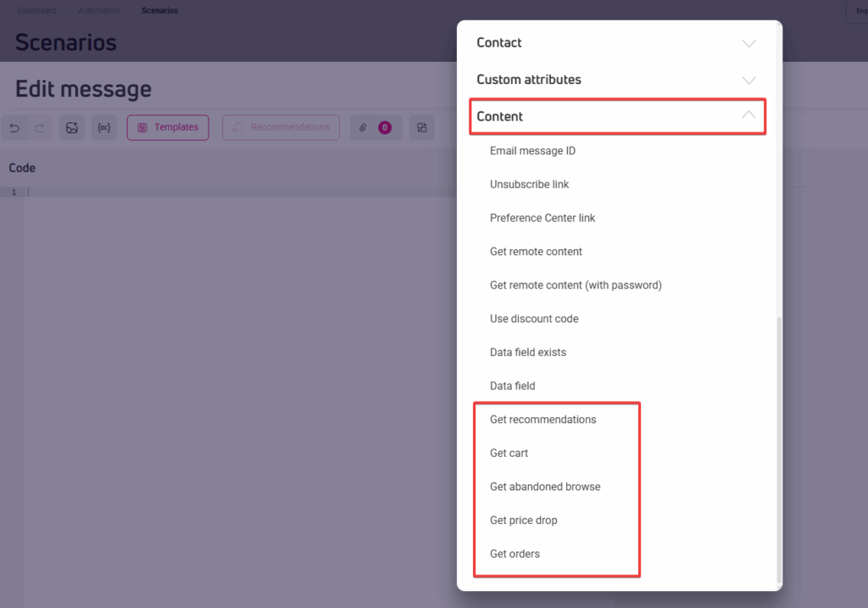The width and height of the screenshot is (868, 608).
Task: Click the undo arrow icon
Action: (x=14, y=128)
